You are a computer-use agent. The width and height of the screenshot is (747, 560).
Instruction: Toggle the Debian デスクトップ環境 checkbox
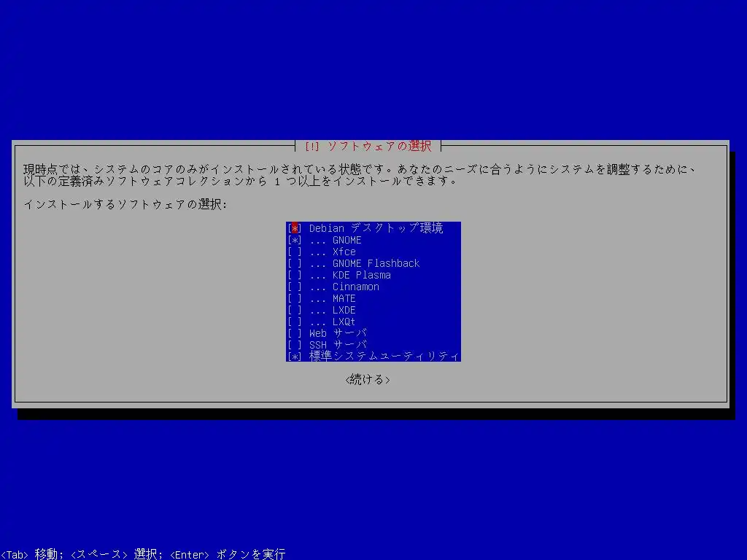tap(295, 228)
